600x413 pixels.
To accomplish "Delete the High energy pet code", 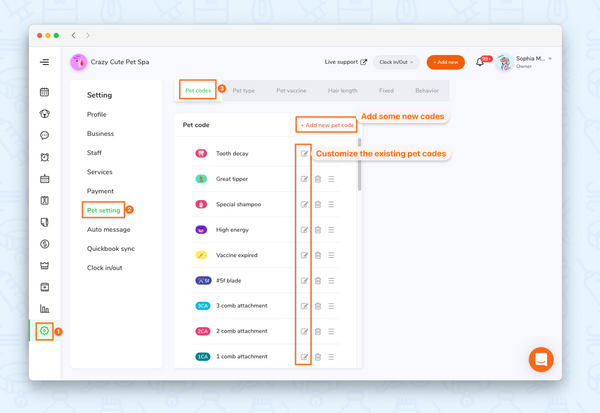I will 317,230.
